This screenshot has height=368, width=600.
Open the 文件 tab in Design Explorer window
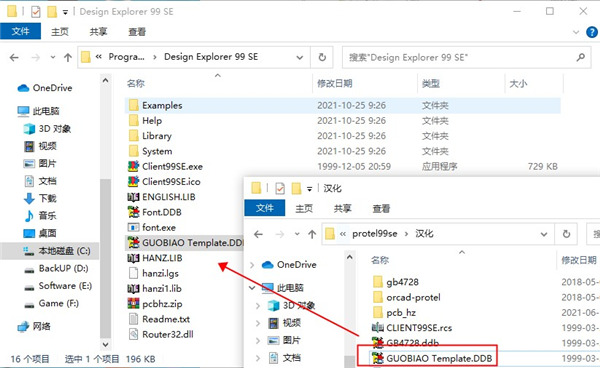[x=21, y=31]
